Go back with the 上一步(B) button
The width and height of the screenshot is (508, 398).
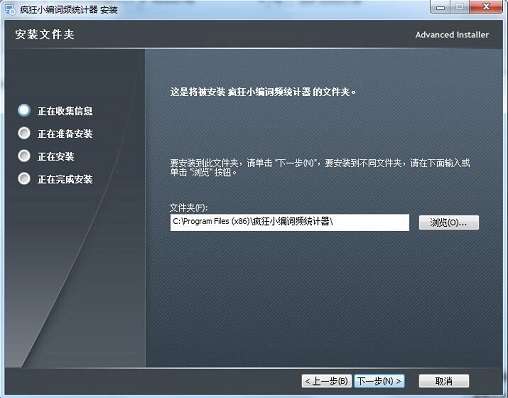[x=326, y=381]
